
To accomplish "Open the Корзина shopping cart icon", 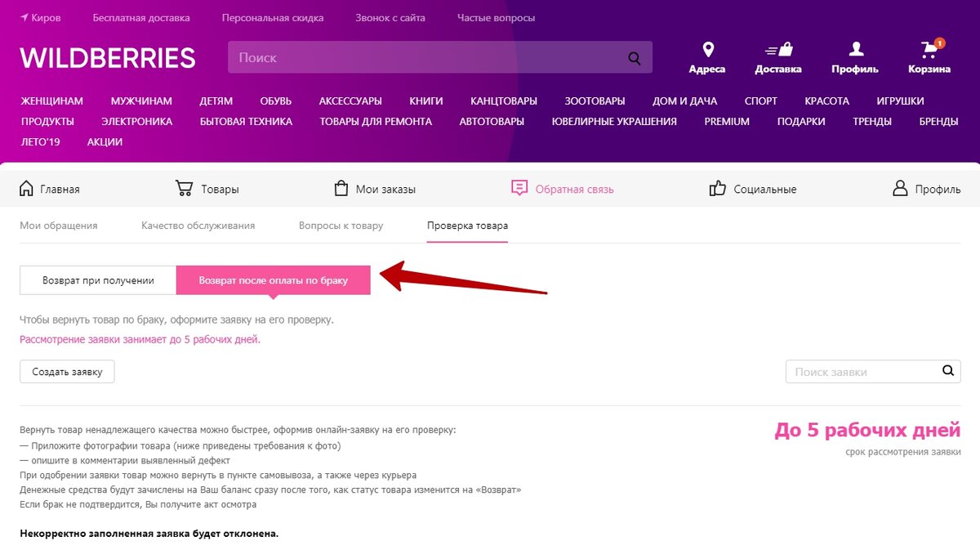I will point(929,51).
